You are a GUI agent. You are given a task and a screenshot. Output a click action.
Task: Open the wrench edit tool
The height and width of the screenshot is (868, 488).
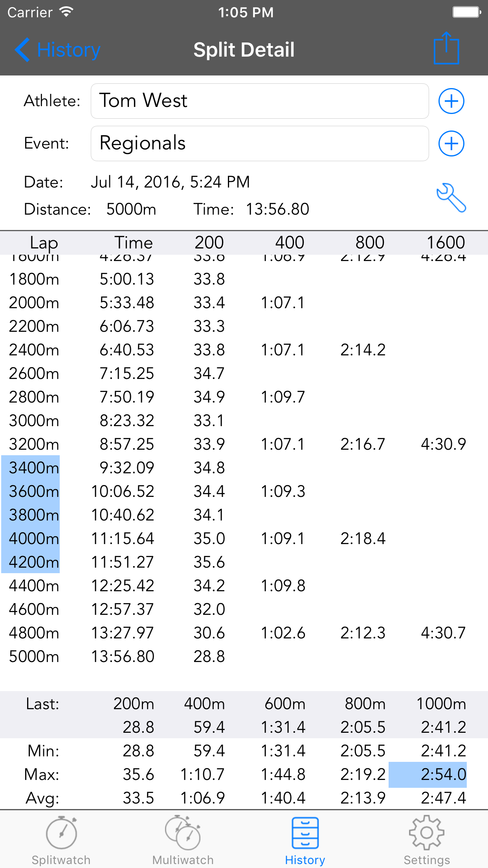pos(451,197)
